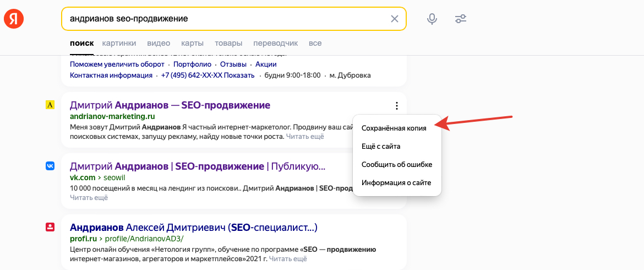Screen dimensions: 644x270
Task: Activate voice search microphone icon
Action: 432,19
